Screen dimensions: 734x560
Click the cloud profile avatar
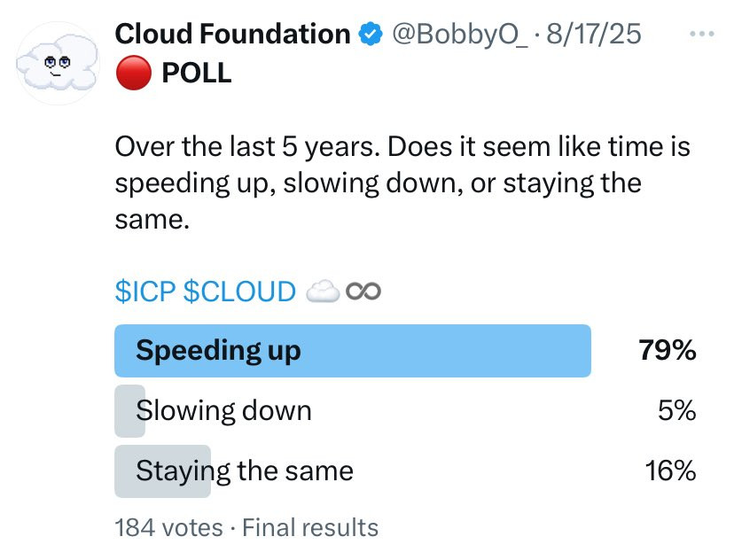click(x=58, y=63)
